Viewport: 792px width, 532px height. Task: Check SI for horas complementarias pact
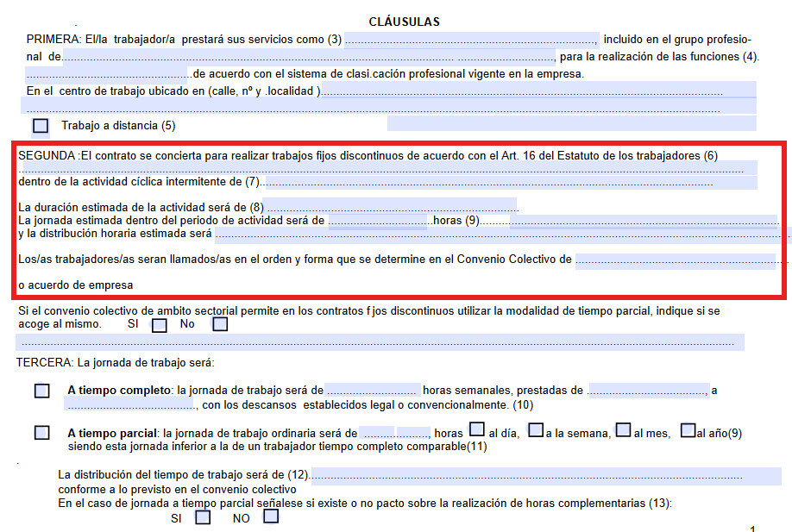pos(203,518)
